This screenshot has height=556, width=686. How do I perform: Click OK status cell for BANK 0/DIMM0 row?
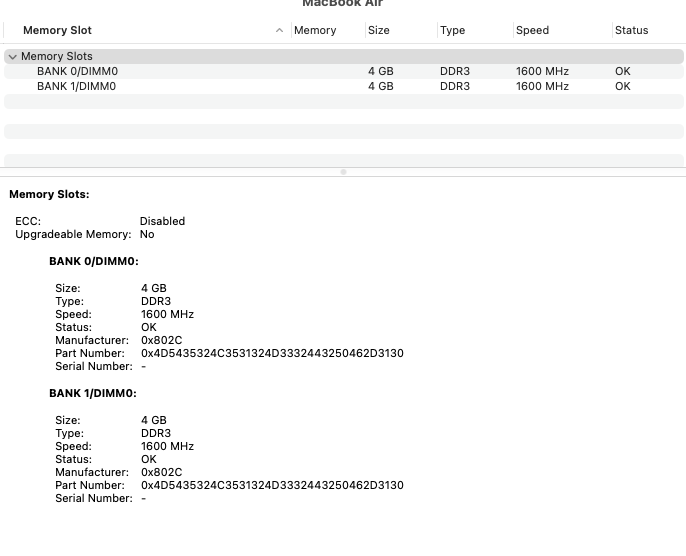coord(623,71)
